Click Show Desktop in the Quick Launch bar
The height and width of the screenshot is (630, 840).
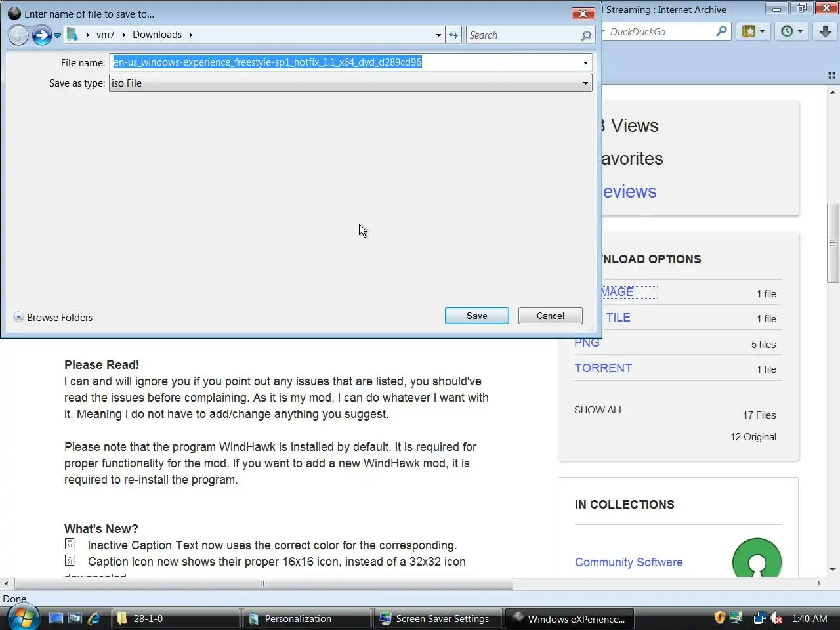(56, 618)
